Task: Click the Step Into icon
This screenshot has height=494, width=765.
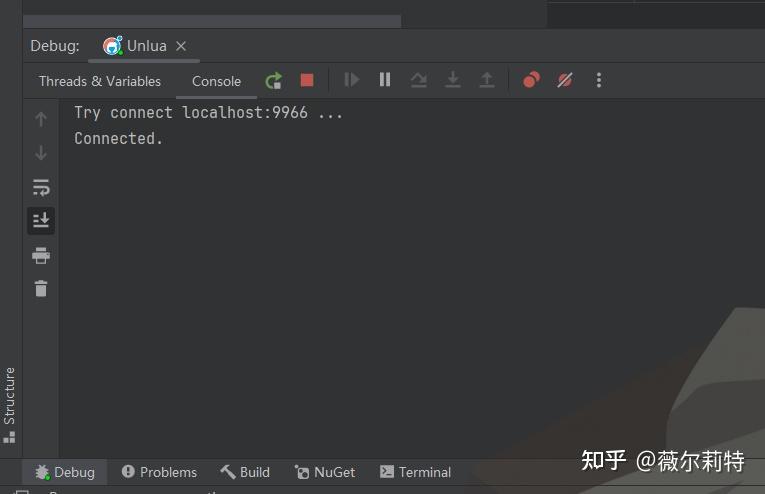Action: [x=453, y=80]
